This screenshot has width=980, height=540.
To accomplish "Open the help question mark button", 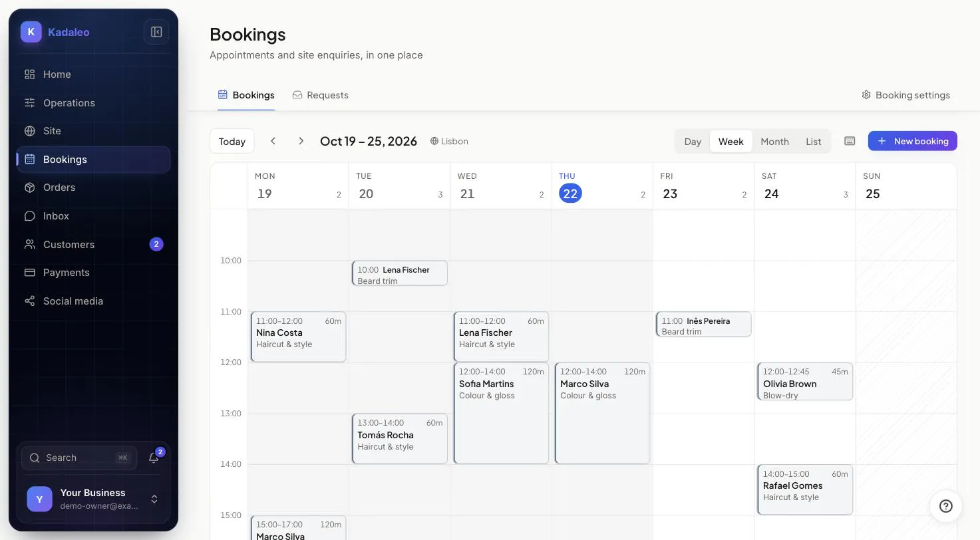I will point(945,506).
